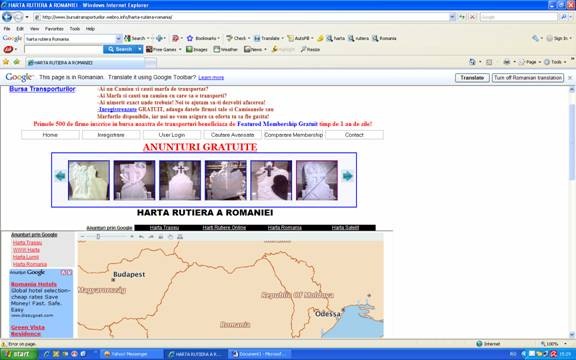Viewport: 576px width, 360px height.
Task: Switch to the Document1 Microsoft Word taskbar button
Action: click(x=260, y=354)
